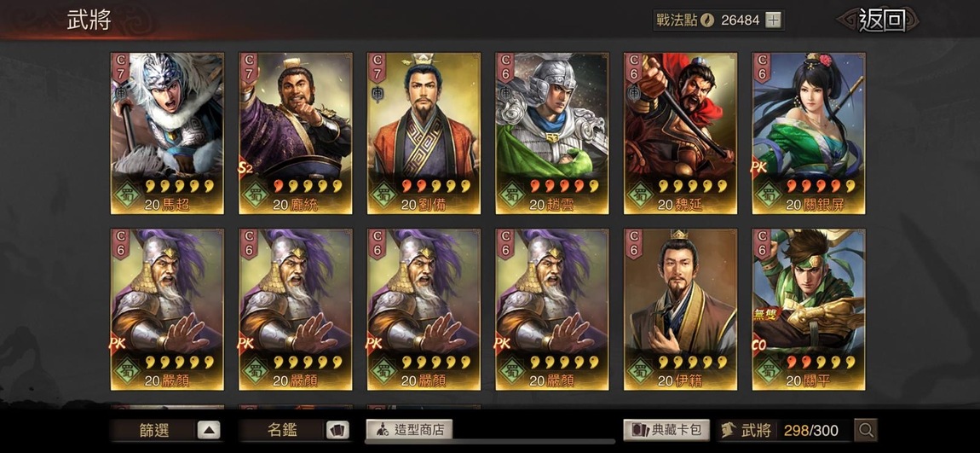Tap the 返回 back button
Screen dimensions: 980x453
[x=882, y=20]
